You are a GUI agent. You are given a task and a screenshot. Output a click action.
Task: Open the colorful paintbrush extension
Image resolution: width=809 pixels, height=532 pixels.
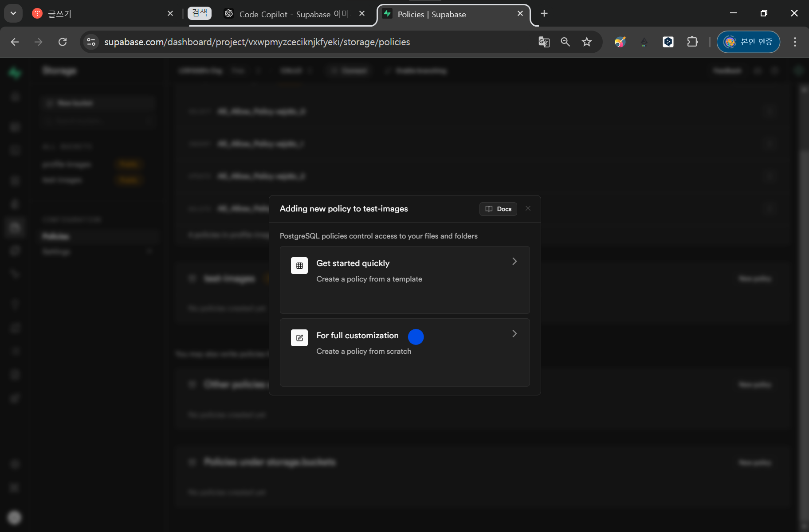coord(620,42)
